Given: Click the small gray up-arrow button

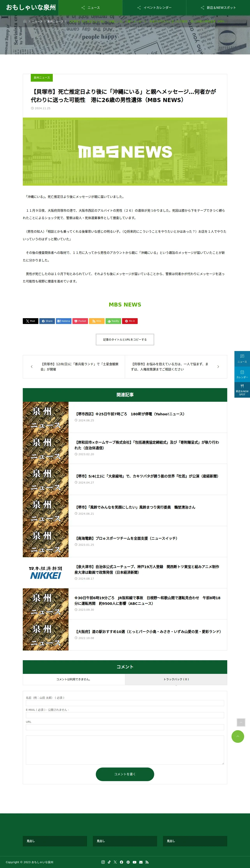Looking at the screenshot, I should coord(241,722).
